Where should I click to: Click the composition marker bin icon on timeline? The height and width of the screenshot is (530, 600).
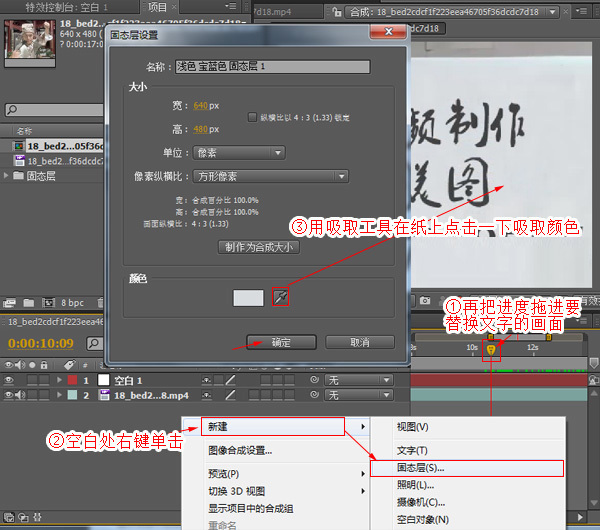coord(593,363)
